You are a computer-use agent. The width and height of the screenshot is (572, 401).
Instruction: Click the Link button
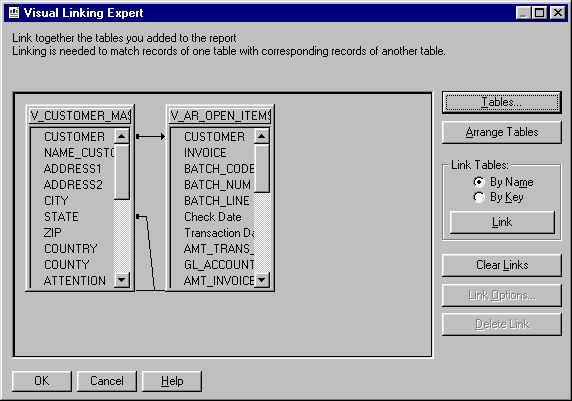pos(502,222)
